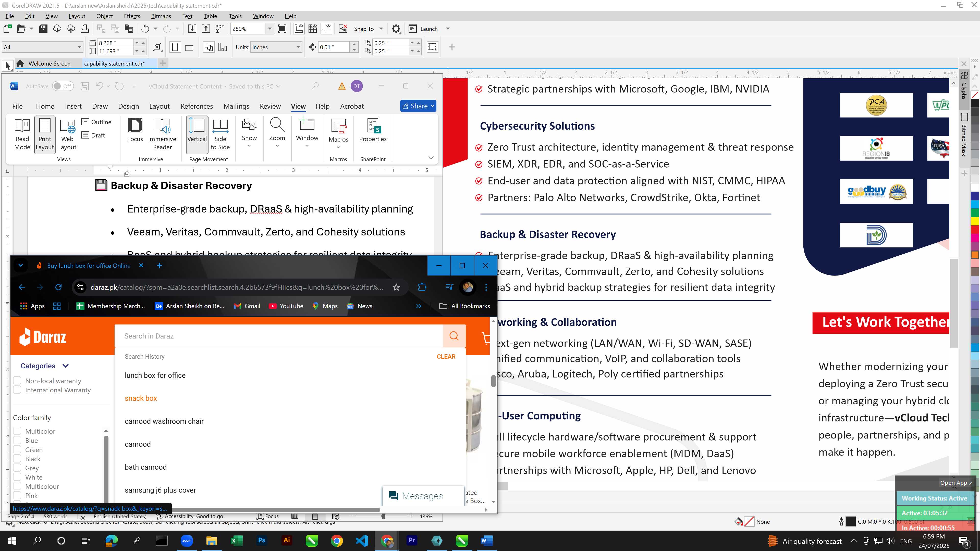This screenshot has height=551, width=980.
Task: Open the Messages chat button on Daraz
Action: click(423, 496)
